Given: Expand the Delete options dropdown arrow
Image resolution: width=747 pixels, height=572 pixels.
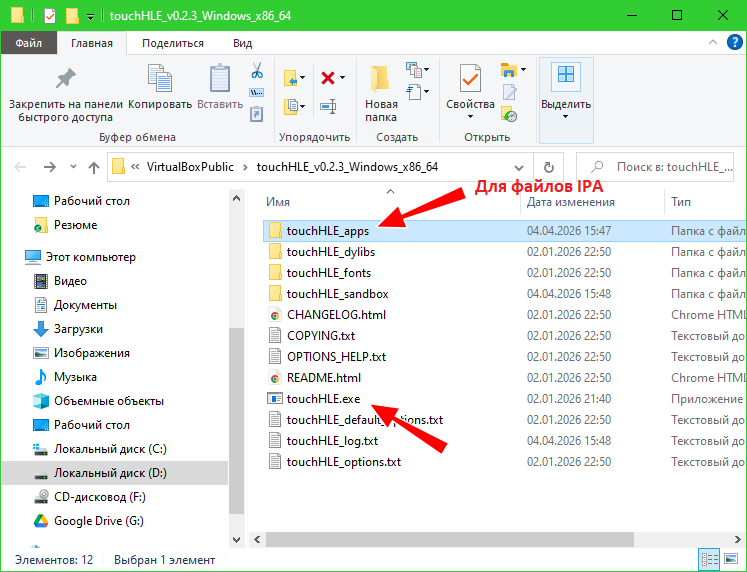Looking at the screenshot, I should [343, 78].
